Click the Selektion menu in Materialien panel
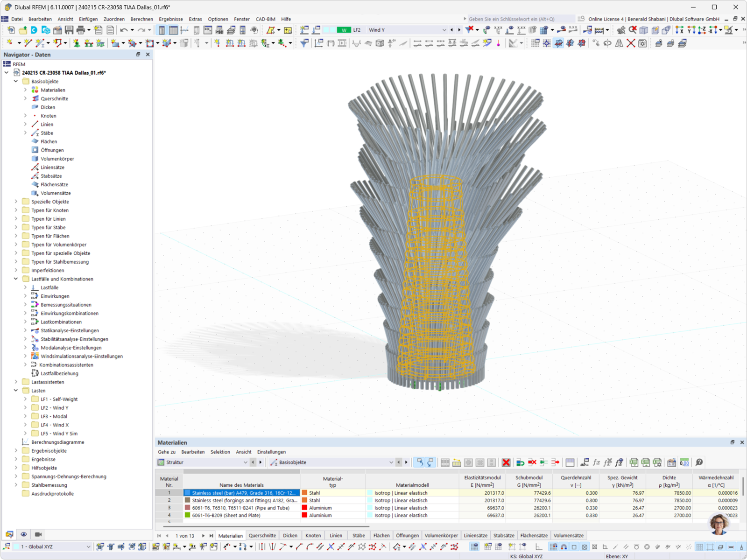Screen dimensions: 747x560 tap(220, 452)
